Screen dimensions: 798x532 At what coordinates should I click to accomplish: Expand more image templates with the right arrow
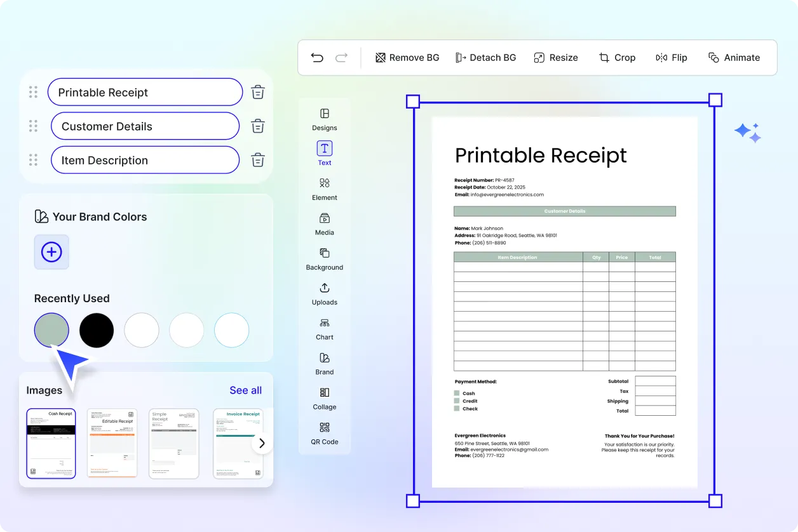261,443
